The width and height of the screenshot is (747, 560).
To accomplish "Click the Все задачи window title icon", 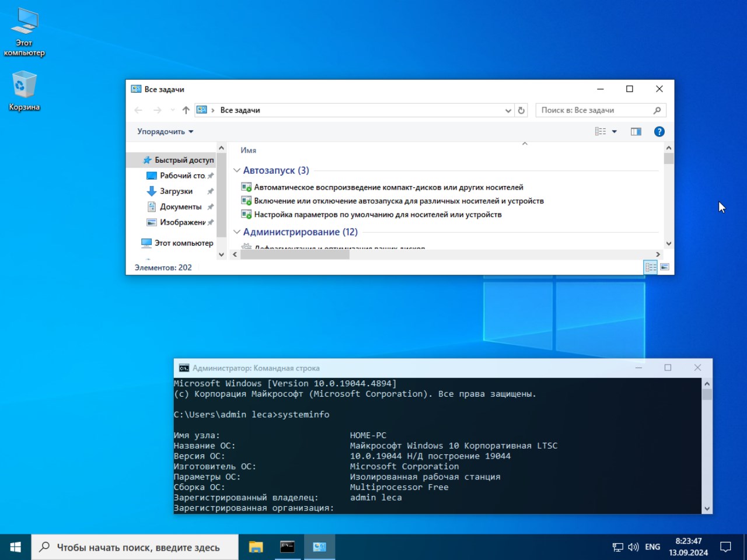I will (136, 89).
